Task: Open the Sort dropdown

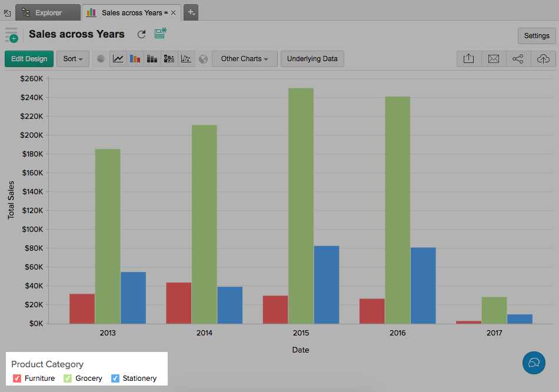Action: point(73,59)
